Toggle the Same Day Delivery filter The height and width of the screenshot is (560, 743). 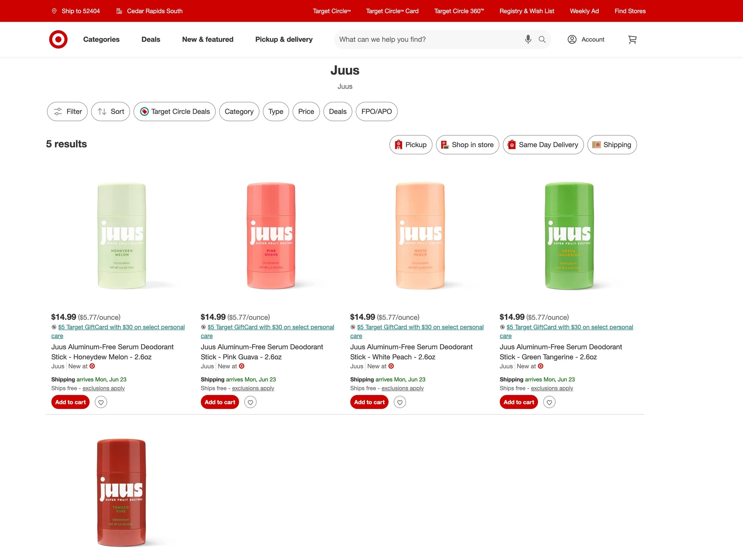pyautogui.click(x=543, y=145)
